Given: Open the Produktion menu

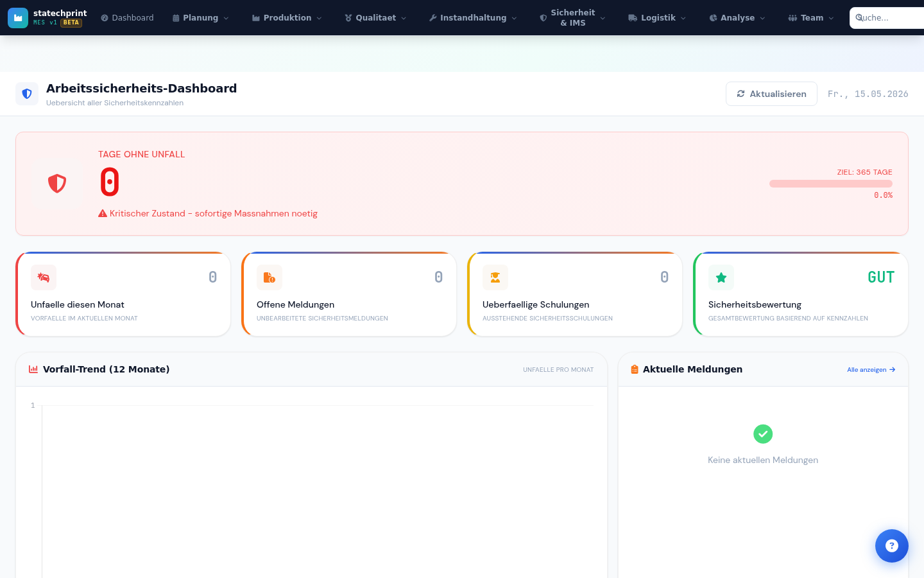Looking at the screenshot, I should tap(287, 18).
